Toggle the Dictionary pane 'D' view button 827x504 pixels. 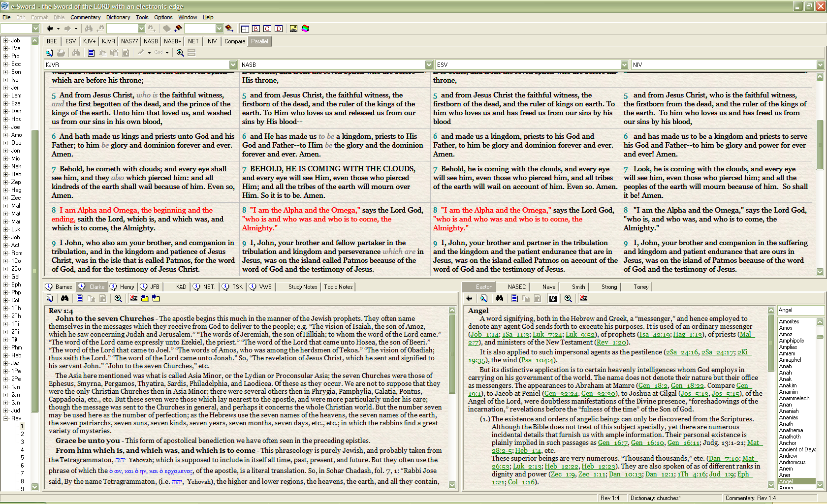point(279,29)
